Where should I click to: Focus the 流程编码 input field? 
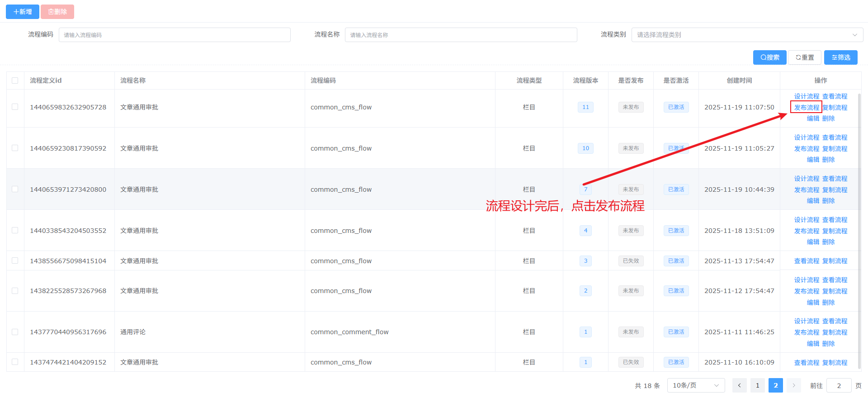175,35
